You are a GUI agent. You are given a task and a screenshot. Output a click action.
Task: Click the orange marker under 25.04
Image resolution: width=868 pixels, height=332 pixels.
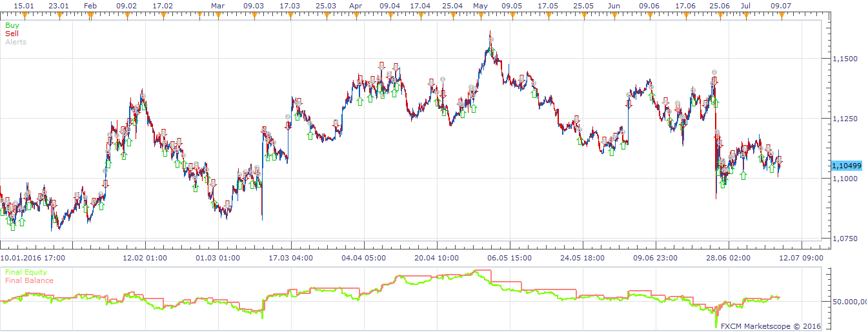pos(452,15)
